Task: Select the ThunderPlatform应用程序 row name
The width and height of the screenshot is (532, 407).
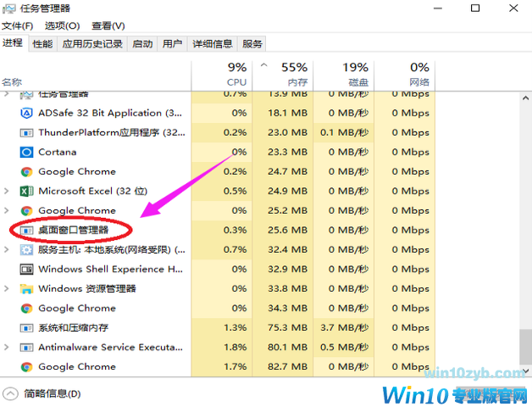Action: click(112, 132)
